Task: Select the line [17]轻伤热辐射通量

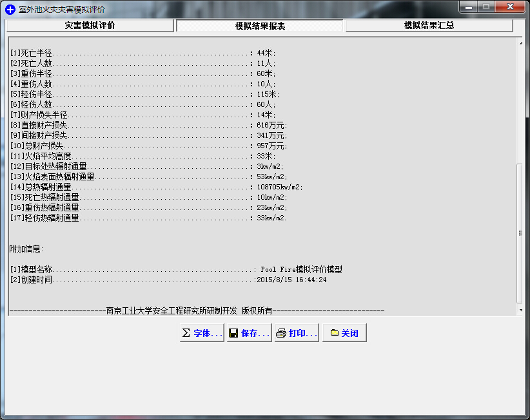Action: click(x=148, y=218)
